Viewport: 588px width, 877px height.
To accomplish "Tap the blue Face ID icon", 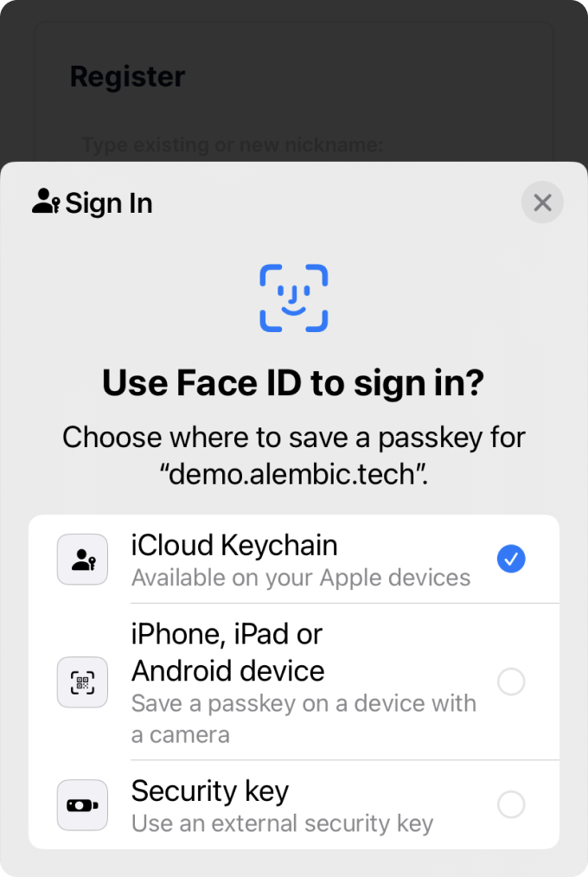I will [294, 298].
